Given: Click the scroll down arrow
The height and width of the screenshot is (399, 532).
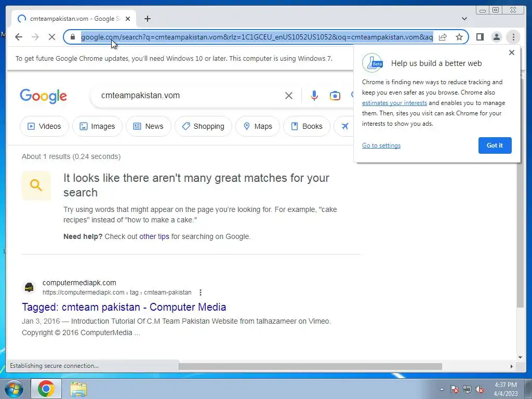Looking at the screenshot, I should coord(520,357).
